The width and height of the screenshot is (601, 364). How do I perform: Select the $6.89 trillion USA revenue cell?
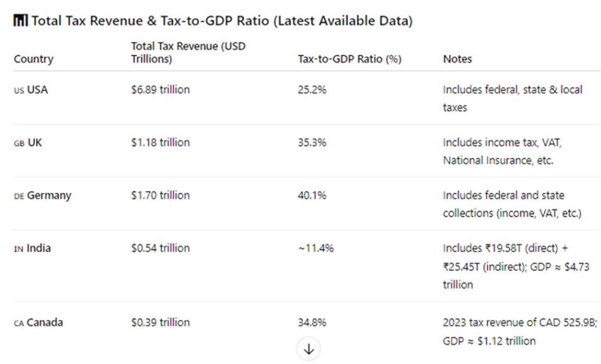160,90
